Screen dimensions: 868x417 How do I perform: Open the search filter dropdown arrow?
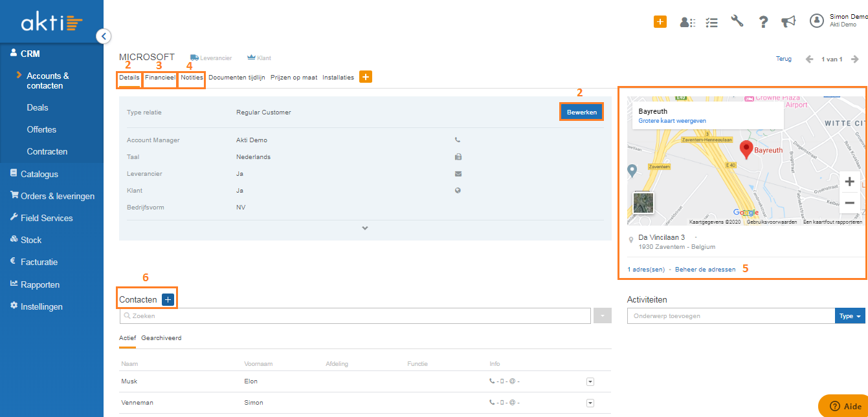[603, 315]
